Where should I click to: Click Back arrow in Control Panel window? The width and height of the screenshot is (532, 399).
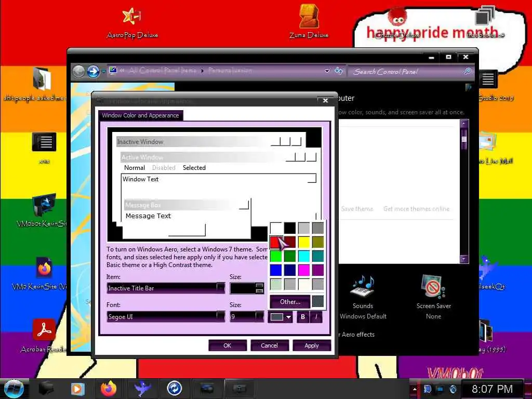tap(78, 71)
